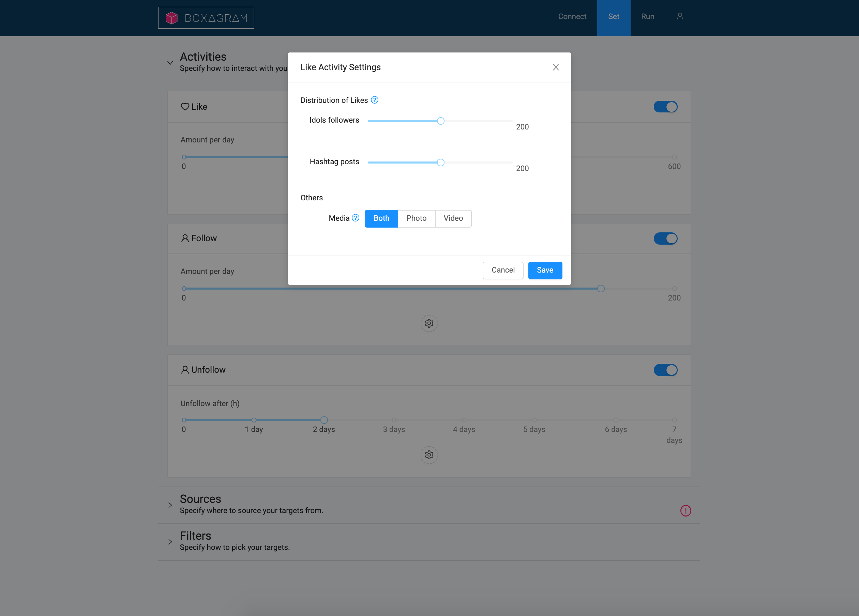The image size is (859, 616).
Task: Set Unfollow after to 1 day mark
Action: [x=254, y=420]
